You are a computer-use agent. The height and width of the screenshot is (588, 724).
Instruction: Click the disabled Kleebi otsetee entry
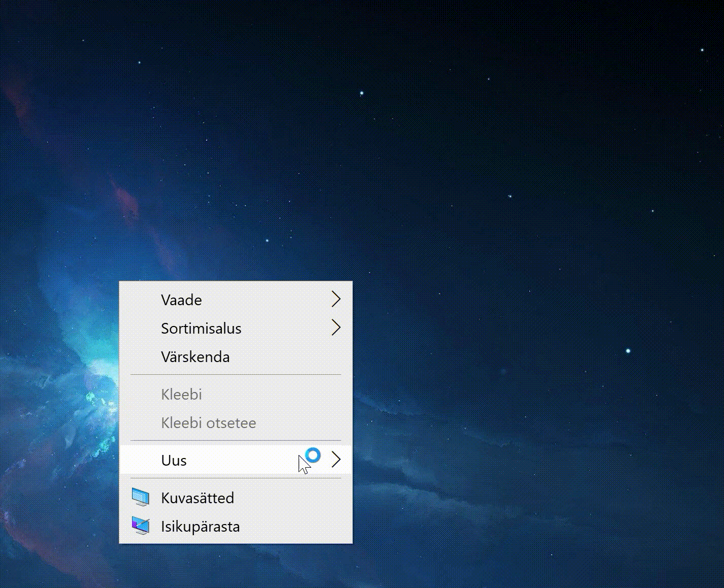(208, 423)
